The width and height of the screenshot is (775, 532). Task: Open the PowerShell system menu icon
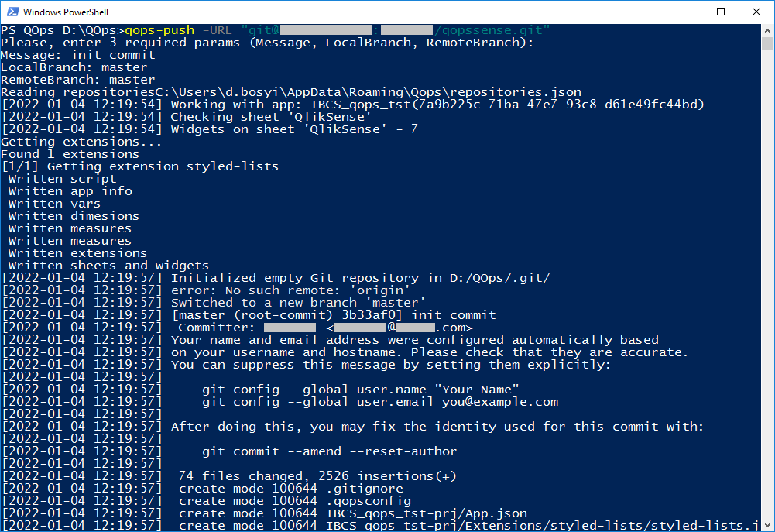point(12,12)
